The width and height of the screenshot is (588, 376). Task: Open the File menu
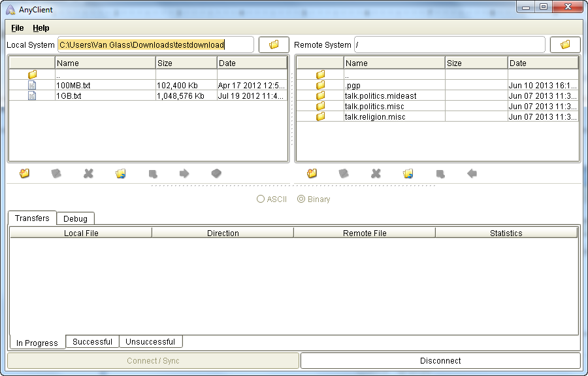[x=17, y=28]
